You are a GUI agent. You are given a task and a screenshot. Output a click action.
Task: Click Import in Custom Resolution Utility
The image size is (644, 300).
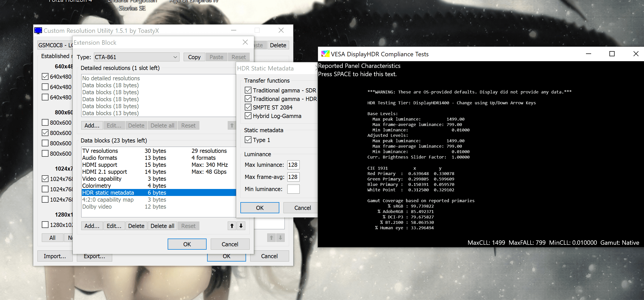tap(55, 256)
